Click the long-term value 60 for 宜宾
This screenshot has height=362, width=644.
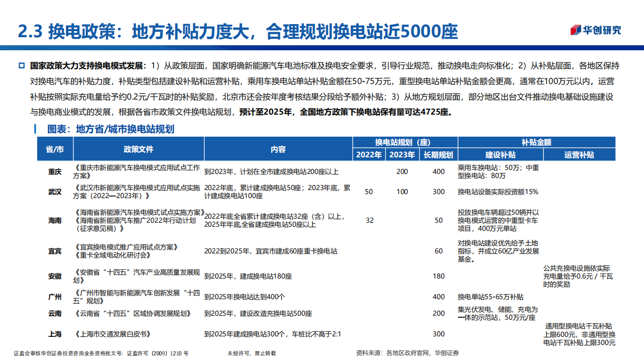tap(439, 251)
